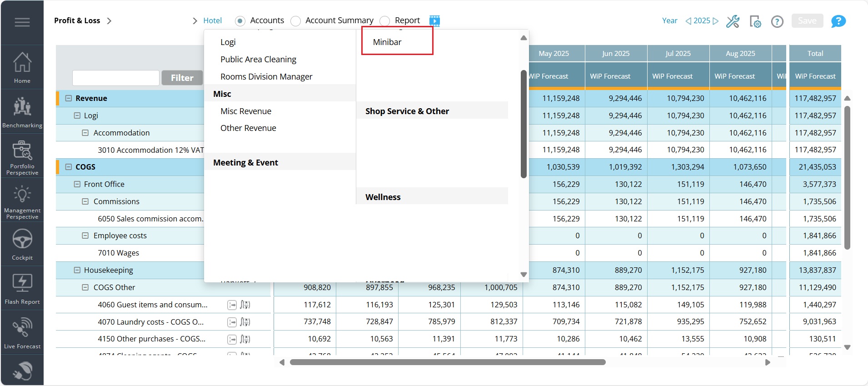Collapse the COGS Other row
The height and width of the screenshot is (386, 868).
85,287
